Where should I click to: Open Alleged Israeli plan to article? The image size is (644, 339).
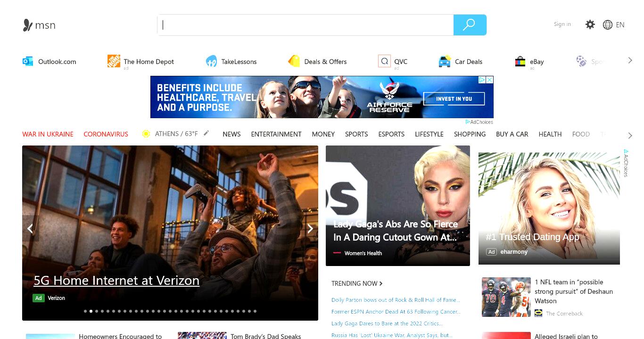pos(566,336)
